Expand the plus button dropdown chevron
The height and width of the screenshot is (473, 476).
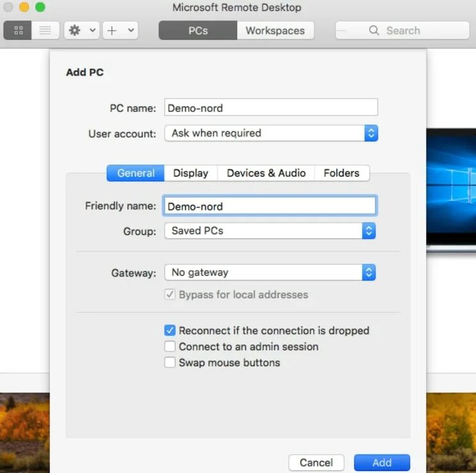coord(131,30)
